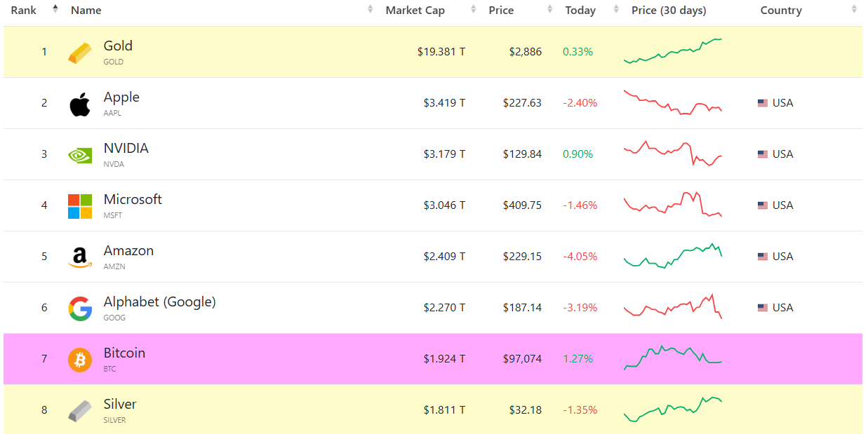Screen dimensions: 868x434
Task: Click the NVIDIA logo icon
Action: [x=80, y=155]
